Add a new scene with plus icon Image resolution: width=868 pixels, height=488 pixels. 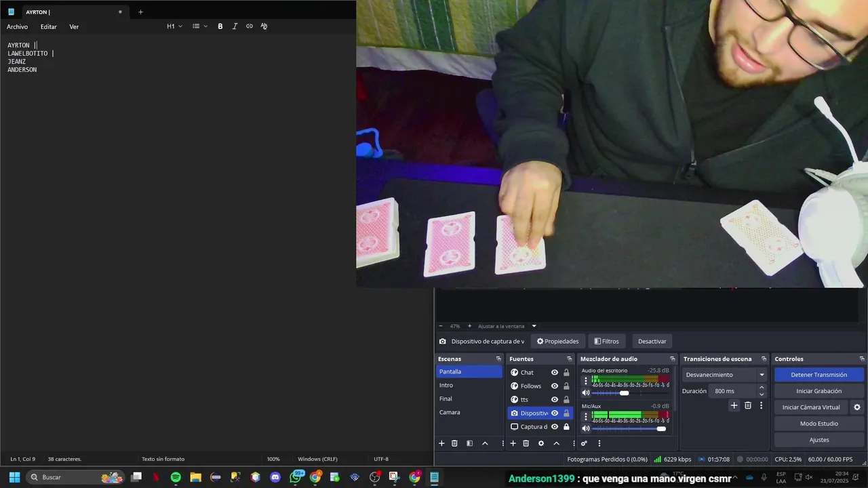[441, 443]
